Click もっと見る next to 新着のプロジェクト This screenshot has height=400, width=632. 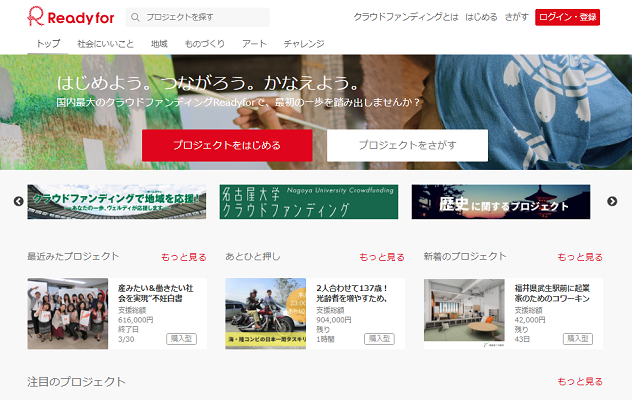(x=580, y=257)
